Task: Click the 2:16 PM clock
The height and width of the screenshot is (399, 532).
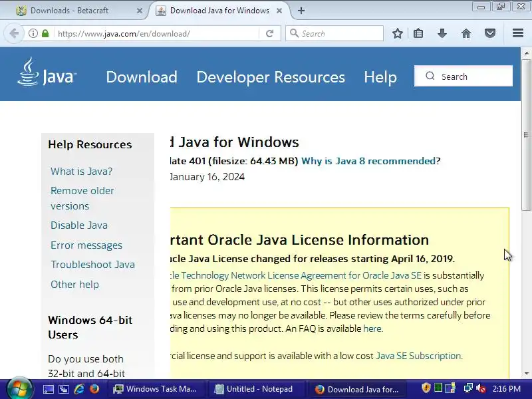Action: pos(506,388)
